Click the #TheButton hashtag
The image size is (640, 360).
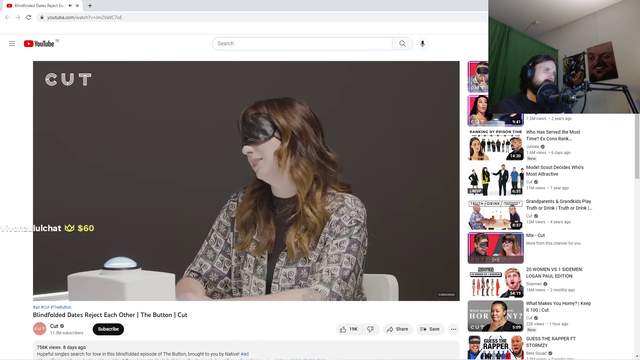pyautogui.click(x=61, y=307)
